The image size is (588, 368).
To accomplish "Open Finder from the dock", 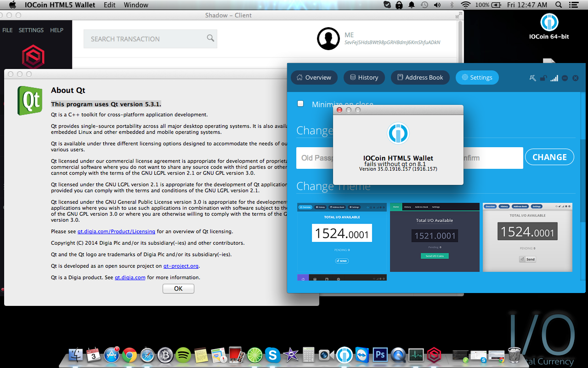I will coord(75,355).
